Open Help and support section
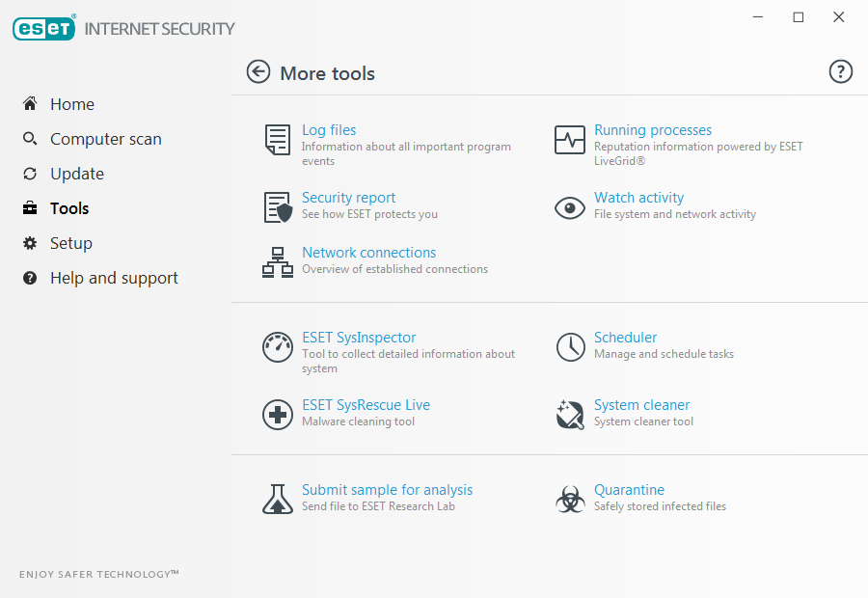The image size is (868, 598). 114,278
